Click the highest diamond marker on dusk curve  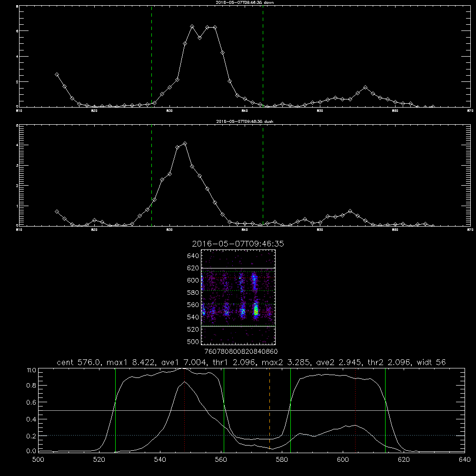click(185, 144)
